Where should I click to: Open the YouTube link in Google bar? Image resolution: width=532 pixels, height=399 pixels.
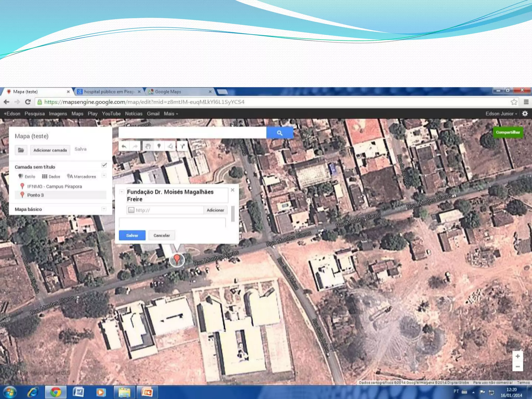click(x=111, y=114)
